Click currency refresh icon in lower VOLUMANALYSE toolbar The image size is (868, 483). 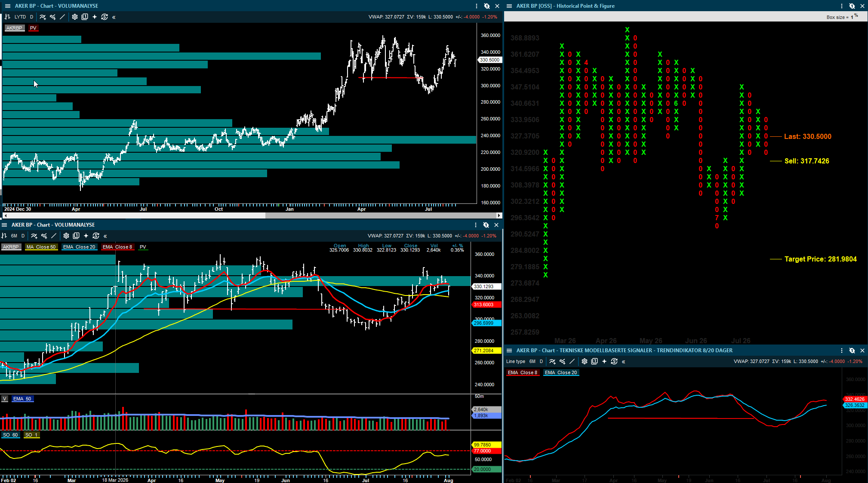click(96, 236)
